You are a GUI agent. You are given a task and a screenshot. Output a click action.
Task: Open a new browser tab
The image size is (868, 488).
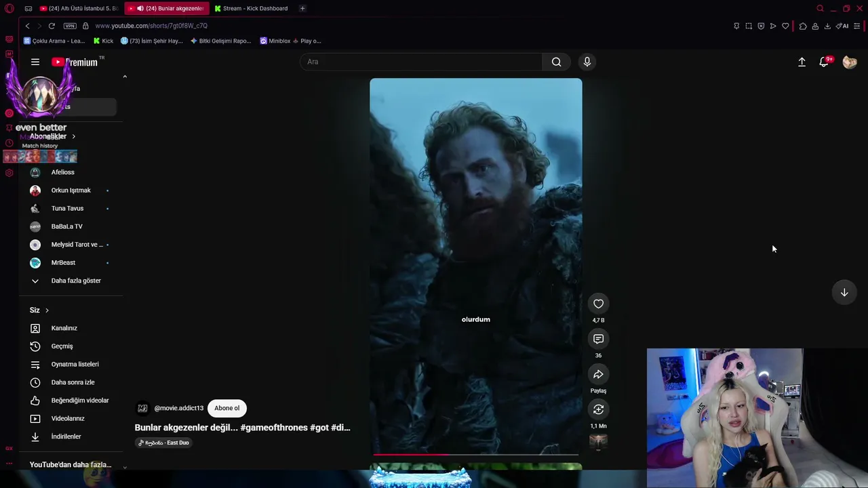click(x=302, y=8)
